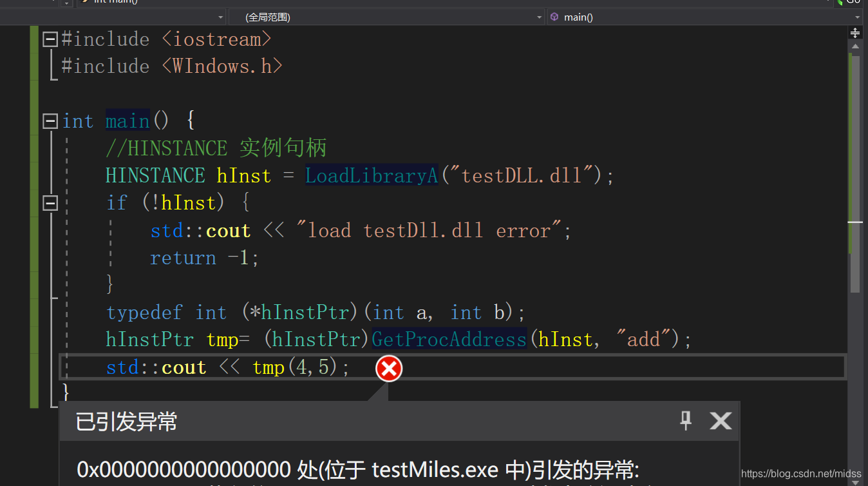Click the return -1 statement
868x486 pixels.
click(205, 258)
